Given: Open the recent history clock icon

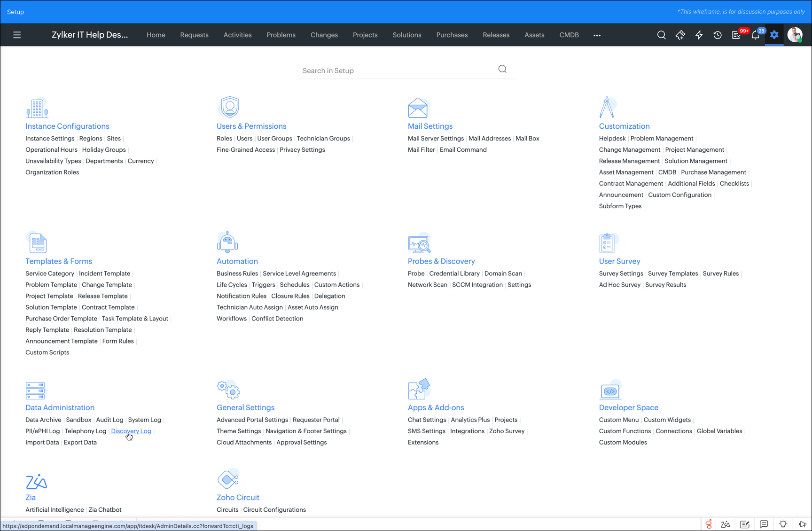Looking at the screenshot, I should 718,35.
